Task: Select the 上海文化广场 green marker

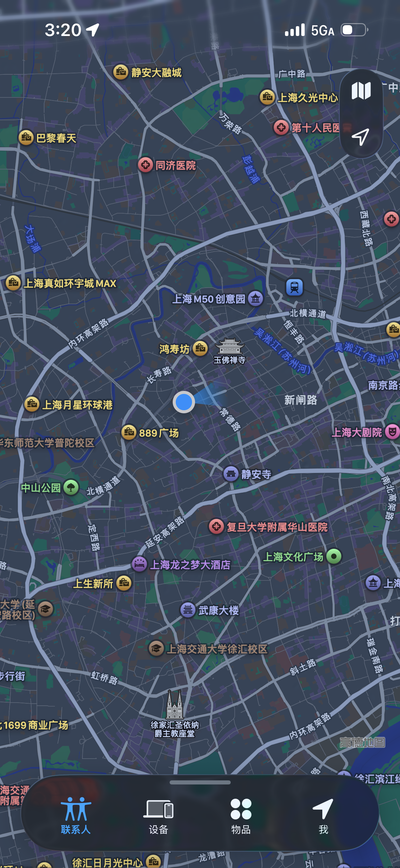Action: click(334, 556)
